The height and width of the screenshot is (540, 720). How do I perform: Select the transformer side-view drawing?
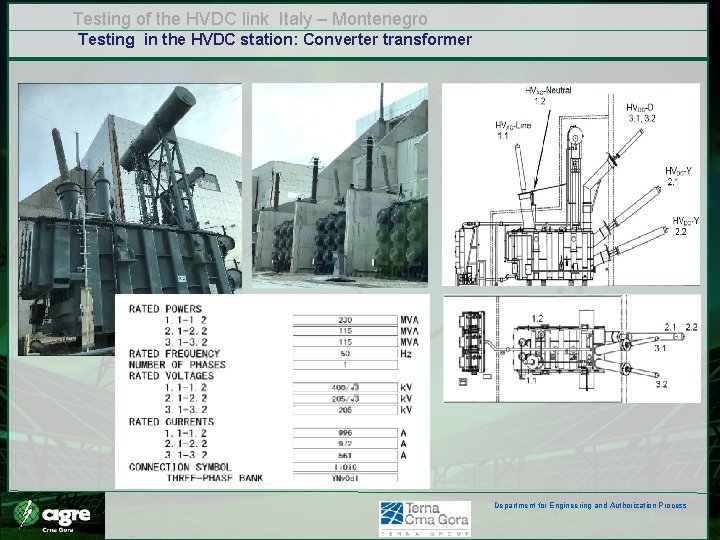point(571,185)
